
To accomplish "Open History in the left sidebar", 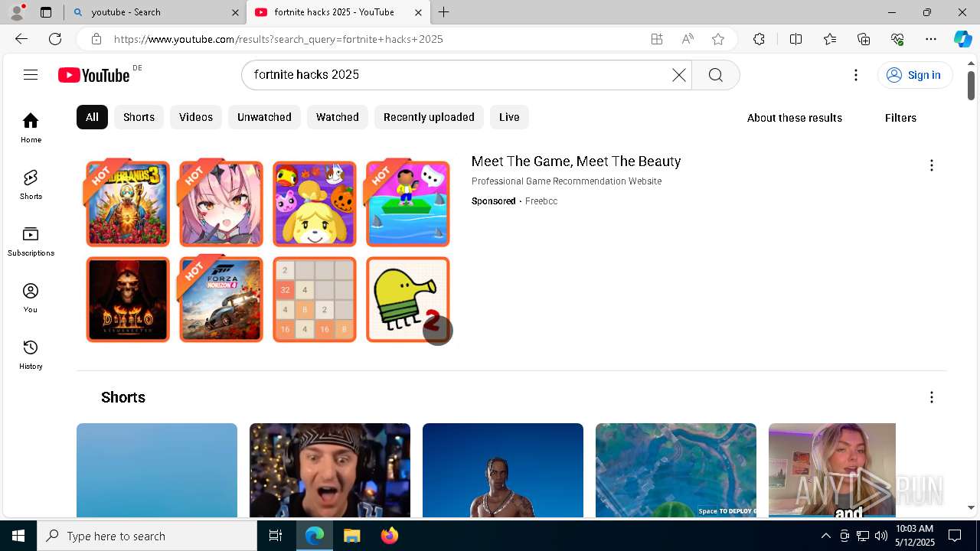I will point(31,354).
